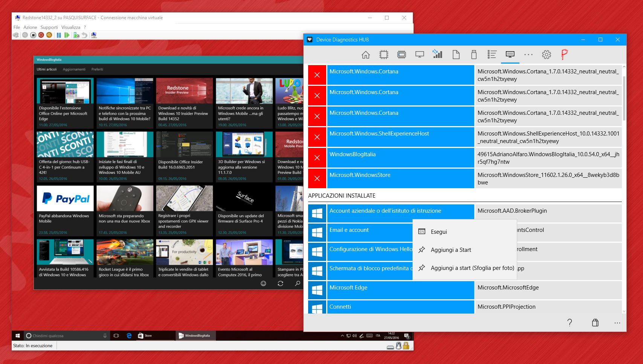Open Rocket League article thumbnail
The width and height of the screenshot is (643, 364).
(x=125, y=252)
